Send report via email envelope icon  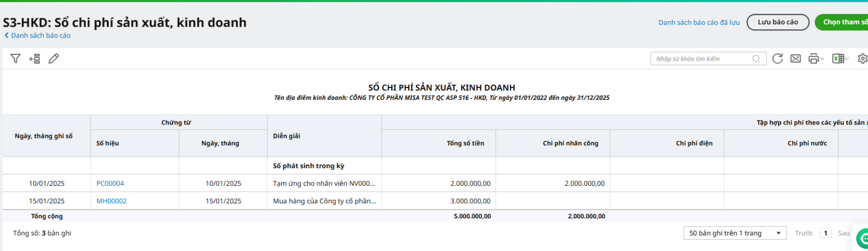pos(795,59)
